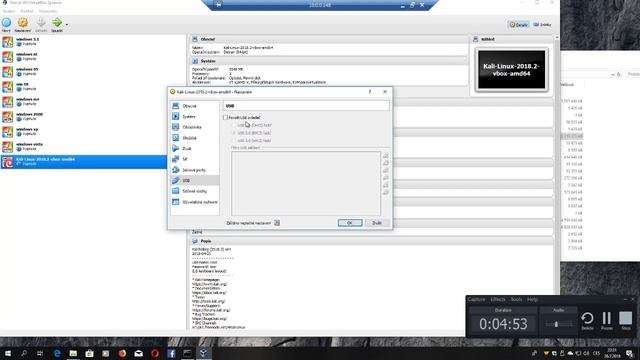
Task: Collapse the Systém details section header
Action: [x=329, y=61]
